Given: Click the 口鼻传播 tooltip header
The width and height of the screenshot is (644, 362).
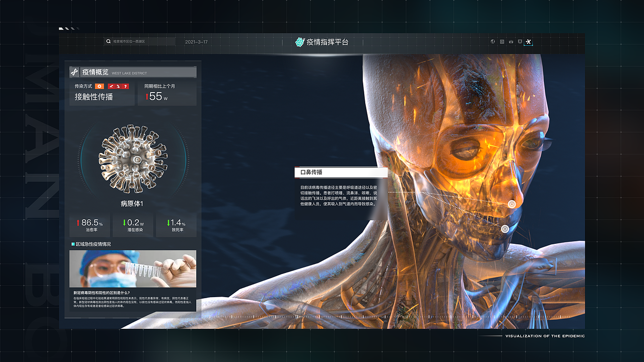Looking at the screenshot, I should (x=341, y=172).
